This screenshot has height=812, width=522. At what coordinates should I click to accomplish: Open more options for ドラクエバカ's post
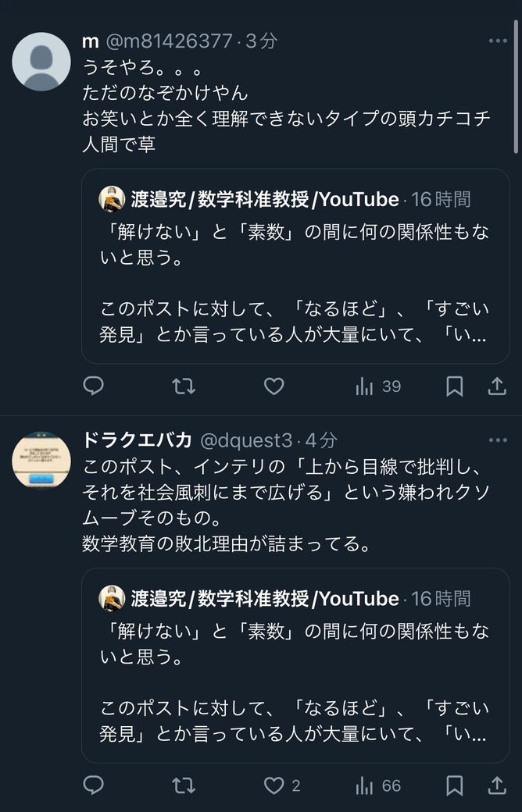click(498, 440)
